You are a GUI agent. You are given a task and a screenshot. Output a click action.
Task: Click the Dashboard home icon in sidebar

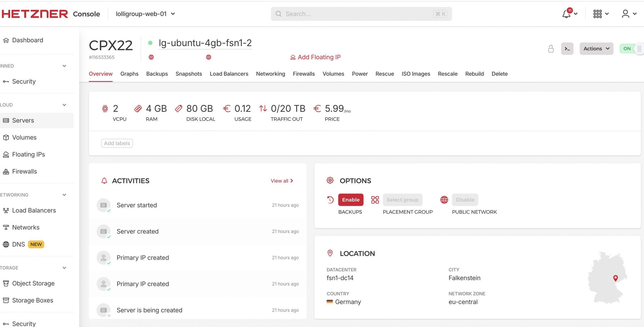point(6,40)
